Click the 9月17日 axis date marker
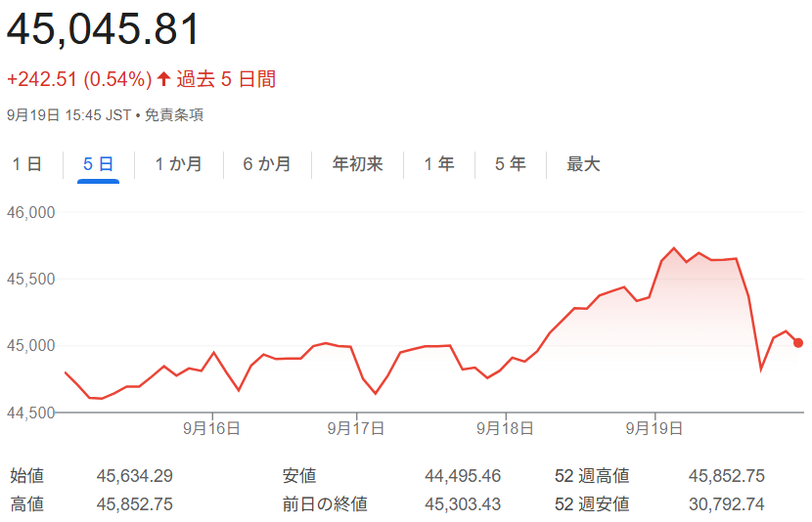Screen dimensions: 812x522 point(356,428)
